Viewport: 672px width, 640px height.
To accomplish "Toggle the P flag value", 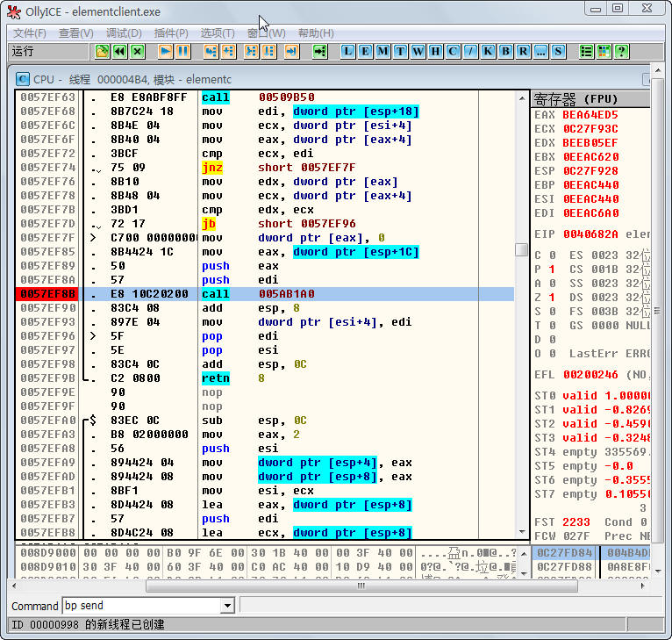I will click(552, 270).
